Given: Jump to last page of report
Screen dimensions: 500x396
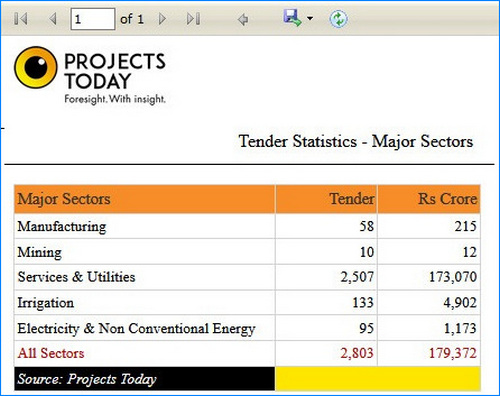Looking at the screenshot, I should [194, 19].
